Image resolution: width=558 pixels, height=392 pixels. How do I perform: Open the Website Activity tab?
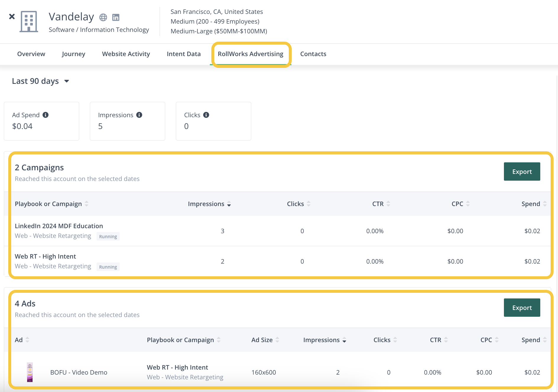[x=126, y=54]
